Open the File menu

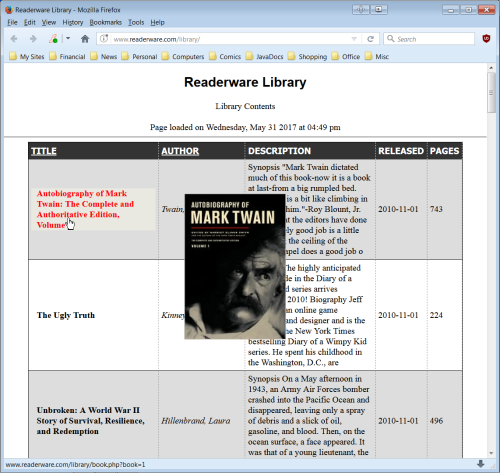(x=12, y=22)
